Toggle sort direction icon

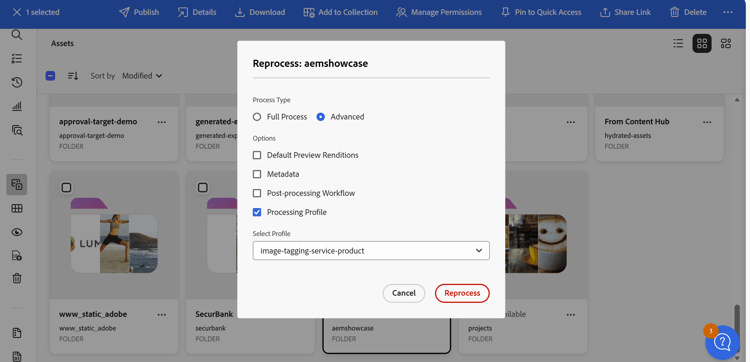point(73,76)
